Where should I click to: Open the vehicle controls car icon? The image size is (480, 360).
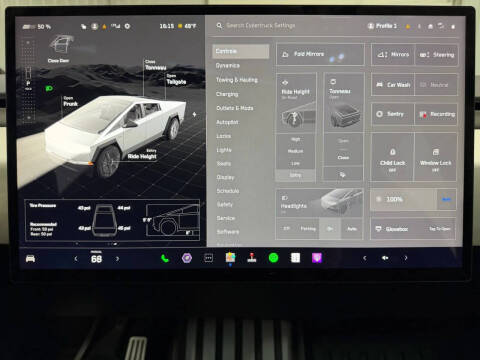(30, 258)
